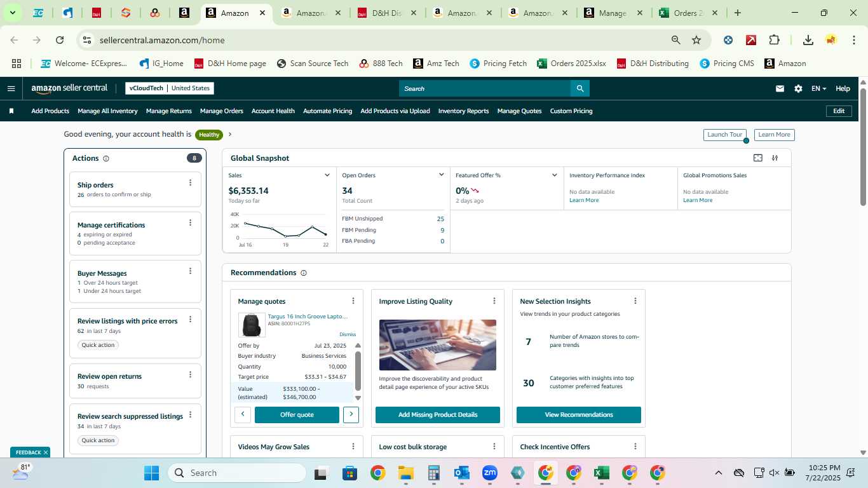
Task: Open Videos May Grow Sales options menu
Action: point(353,447)
